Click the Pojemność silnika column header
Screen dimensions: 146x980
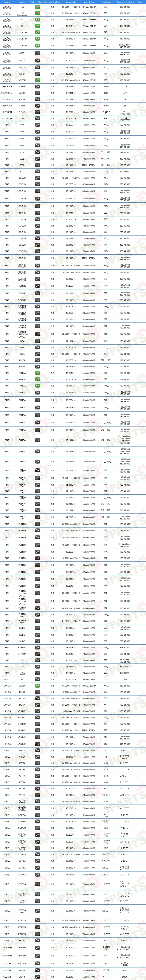[52, 2]
